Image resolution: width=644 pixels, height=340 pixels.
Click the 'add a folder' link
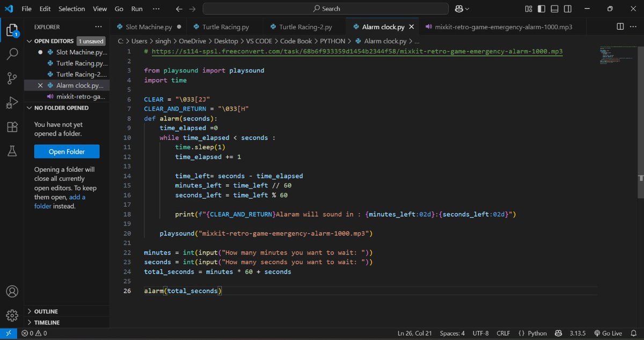[x=60, y=201]
